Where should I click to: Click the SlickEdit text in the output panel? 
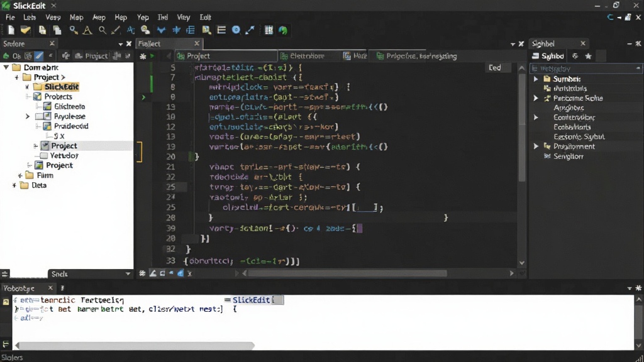point(251,300)
